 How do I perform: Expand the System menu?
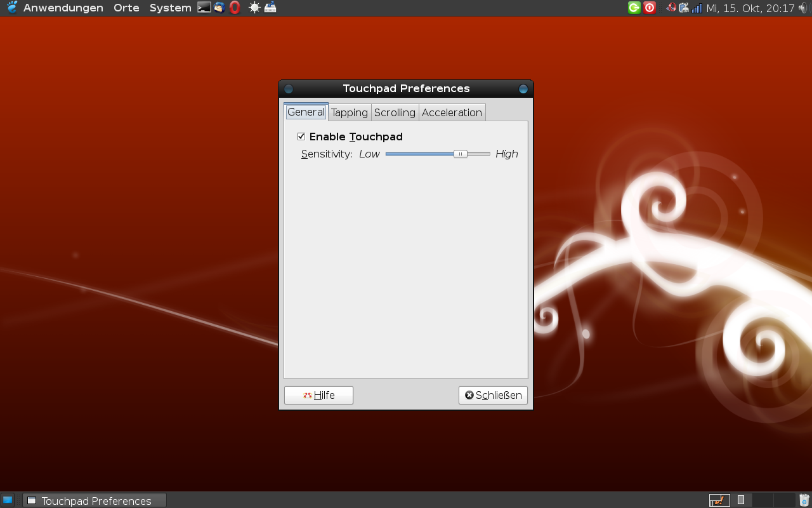click(x=170, y=8)
